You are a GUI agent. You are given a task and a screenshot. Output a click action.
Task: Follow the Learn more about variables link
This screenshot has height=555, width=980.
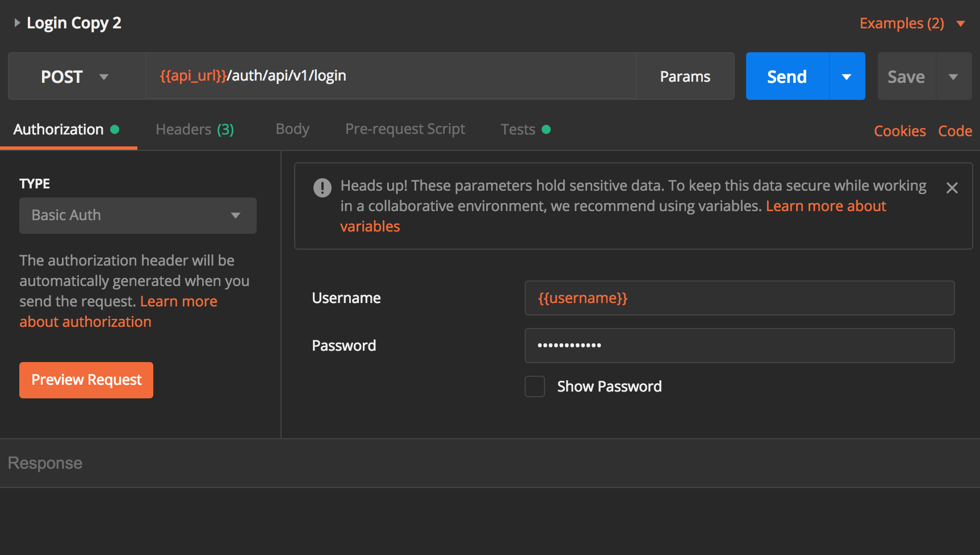826,206
